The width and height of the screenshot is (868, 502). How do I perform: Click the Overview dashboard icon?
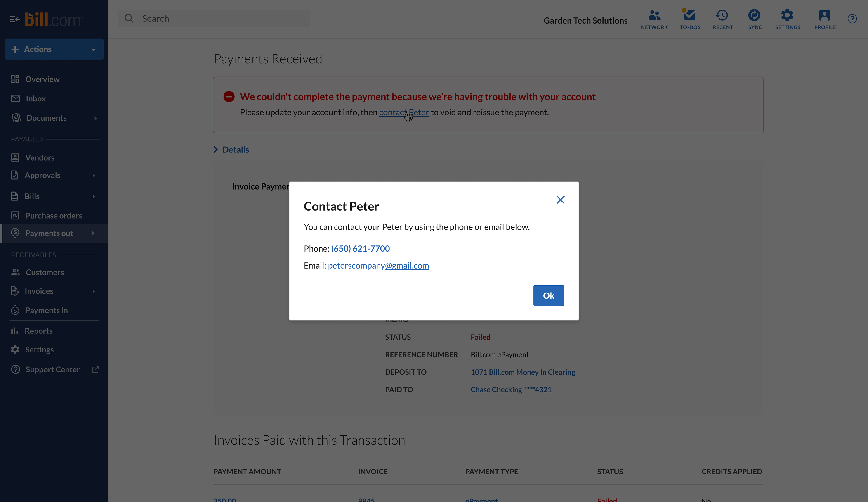coord(15,79)
